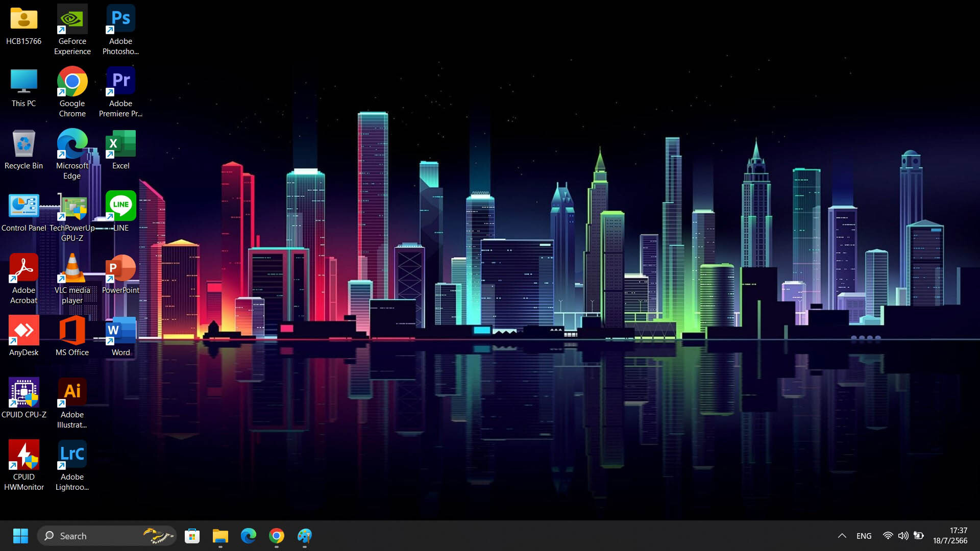Switch to Google Chrome on taskbar
The width and height of the screenshot is (980, 551).
[276, 536]
